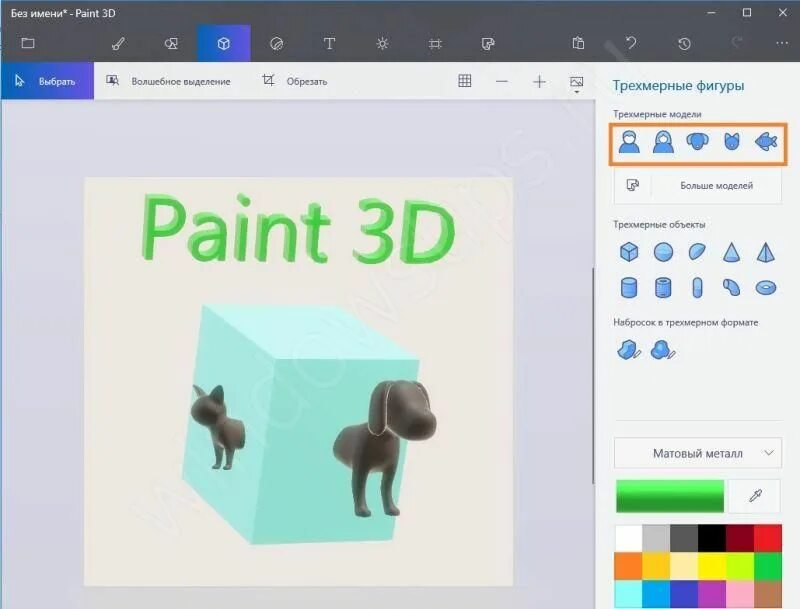Choose the yellow color swatch
Image resolution: width=800 pixels, height=609 pixels.
pos(712,566)
